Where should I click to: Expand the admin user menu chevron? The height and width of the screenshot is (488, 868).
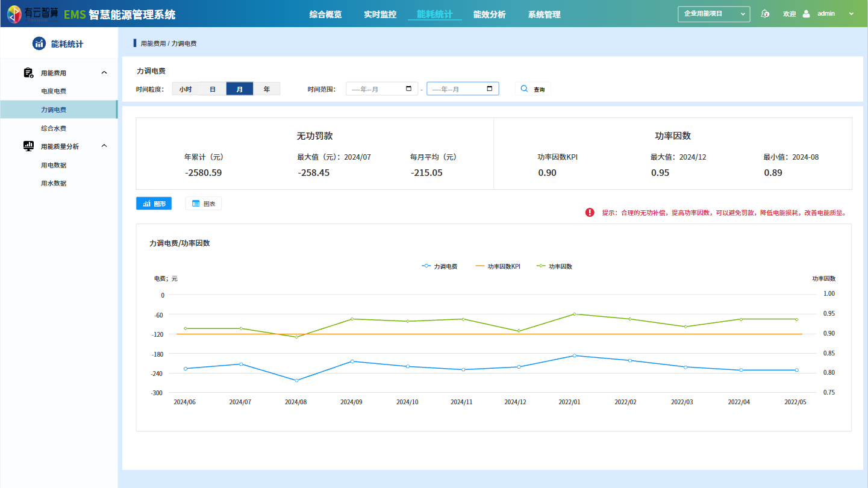[x=851, y=14]
